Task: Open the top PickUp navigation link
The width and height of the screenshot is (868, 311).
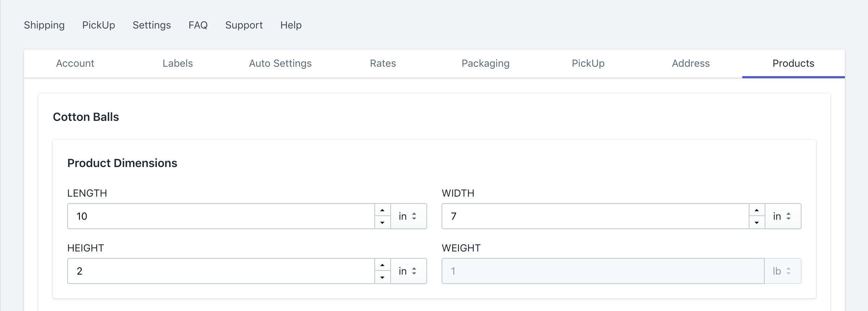Action: pos(99,25)
